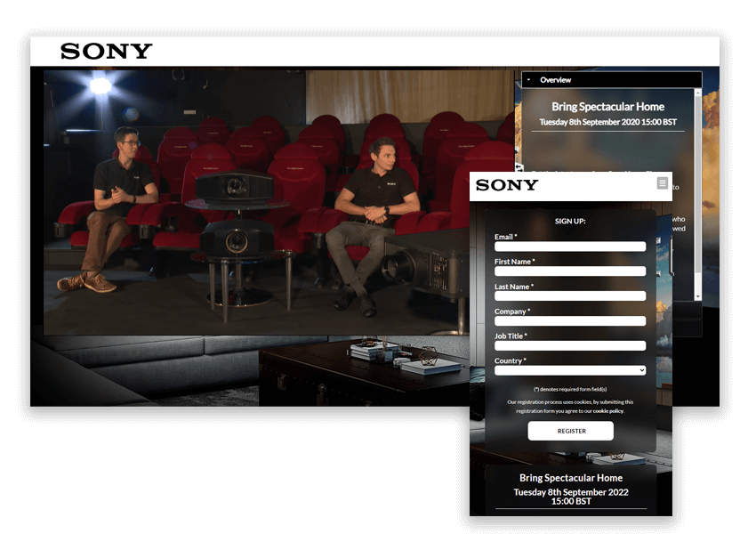Click the Company input field
Viewport: 756px width, 534px height.
[570, 321]
